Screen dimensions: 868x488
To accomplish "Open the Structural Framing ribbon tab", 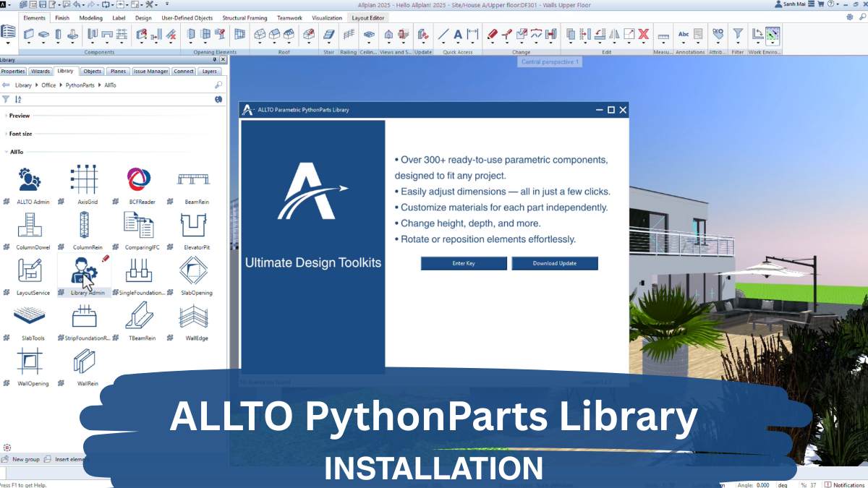I will click(x=245, y=17).
